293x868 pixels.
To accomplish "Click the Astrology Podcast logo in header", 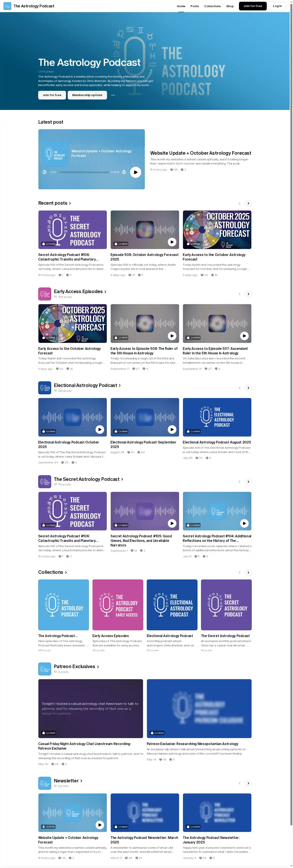I will pyautogui.click(x=7, y=6).
